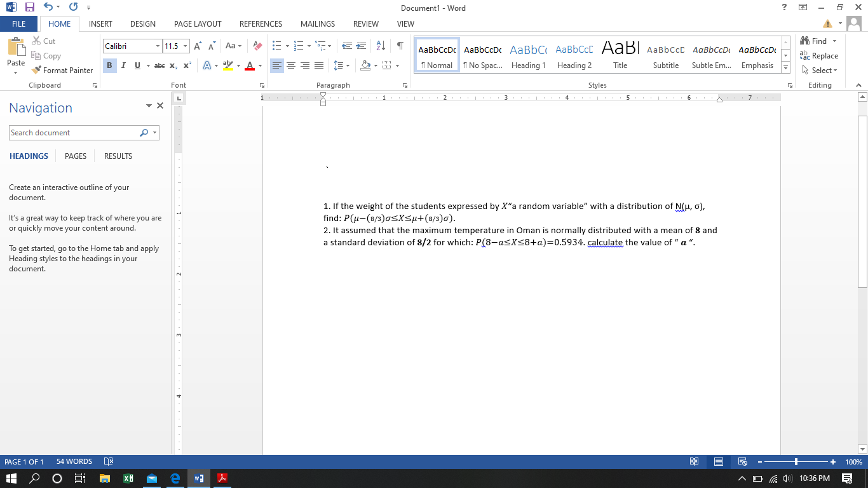This screenshot has width=868, height=488.
Task: Decrease paragraph indent
Action: click(x=347, y=46)
